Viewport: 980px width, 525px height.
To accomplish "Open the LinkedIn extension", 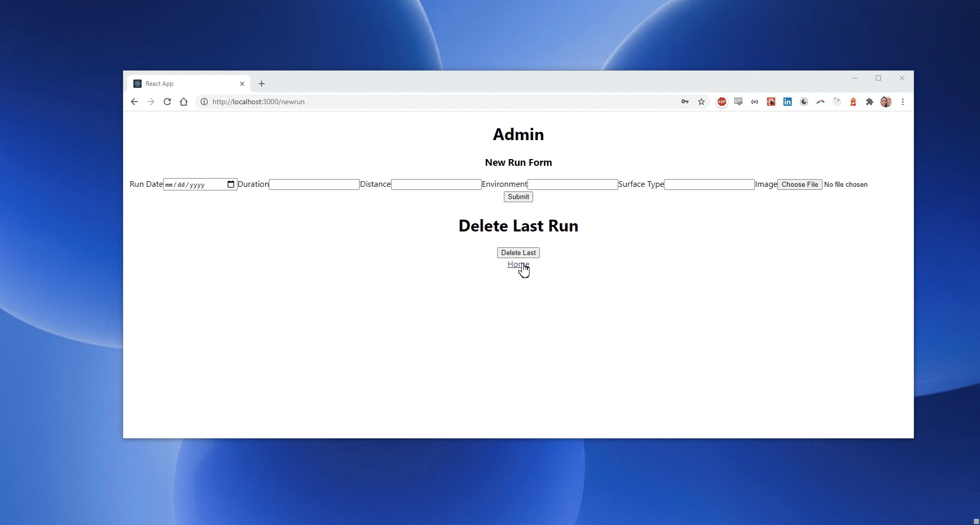I will point(788,102).
